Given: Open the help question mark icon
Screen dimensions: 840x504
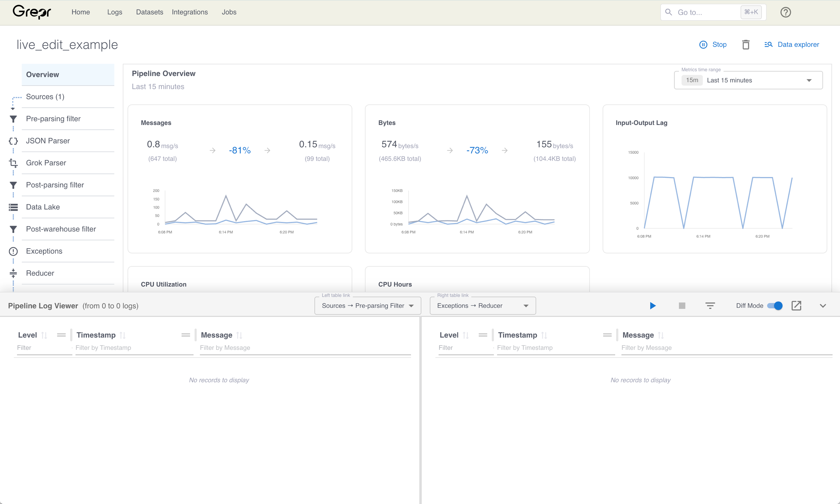Looking at the screenshot, I should [785, 12].
